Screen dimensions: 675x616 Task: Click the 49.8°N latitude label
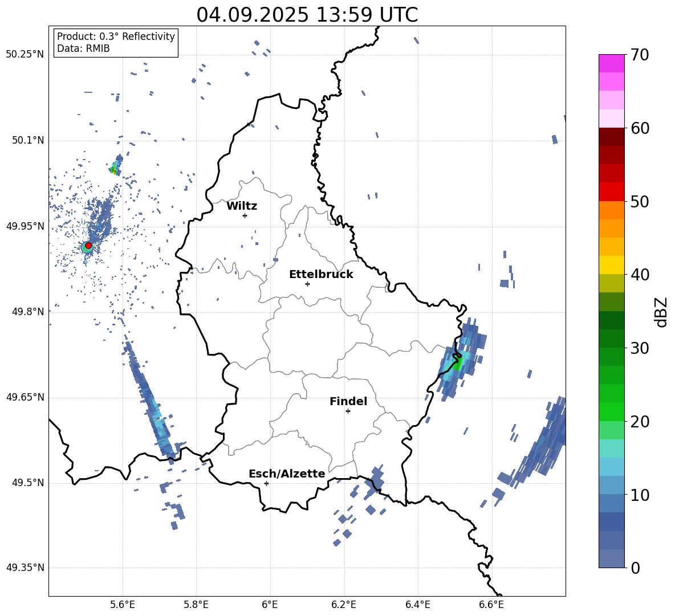pos(28,312)
